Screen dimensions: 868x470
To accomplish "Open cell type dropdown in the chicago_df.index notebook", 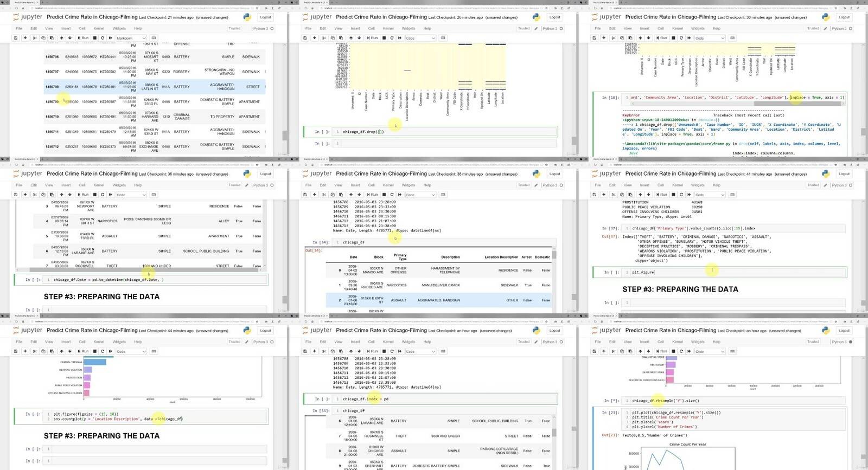I will click(420, 351).
